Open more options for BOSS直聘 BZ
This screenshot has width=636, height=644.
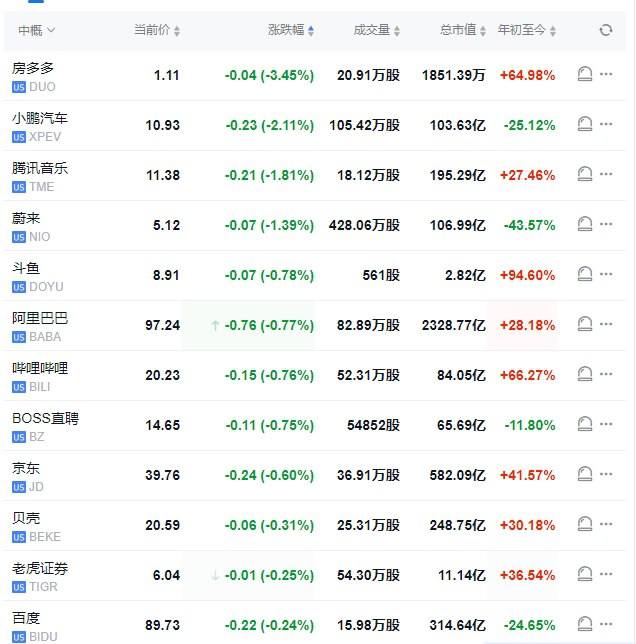point(606,424)
